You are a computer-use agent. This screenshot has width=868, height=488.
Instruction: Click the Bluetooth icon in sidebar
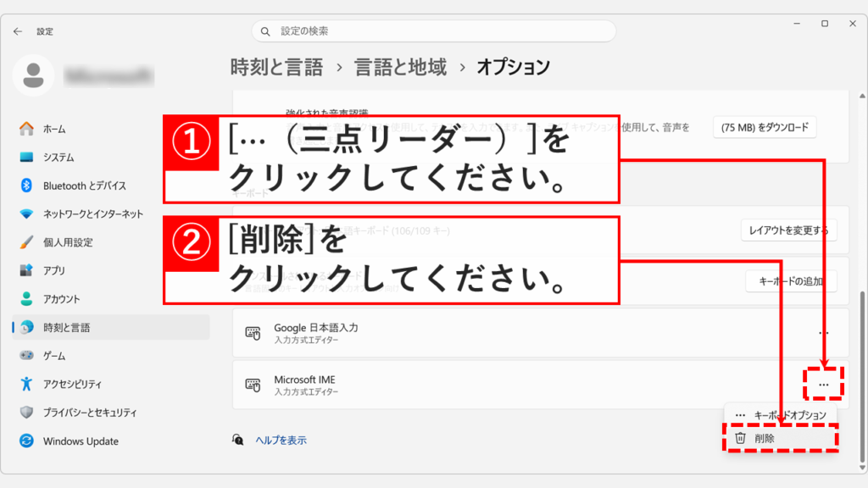pos(26,186)
